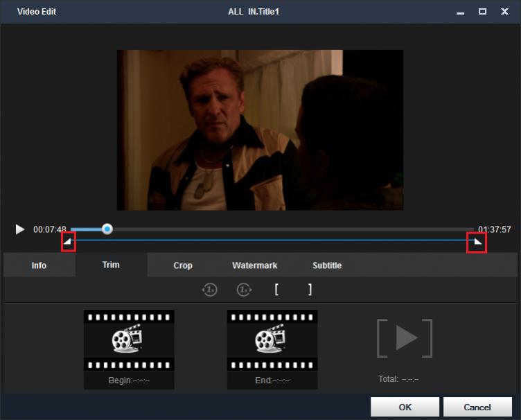
Task: Click the right trim end marker handle
Action: click(477, 242)
